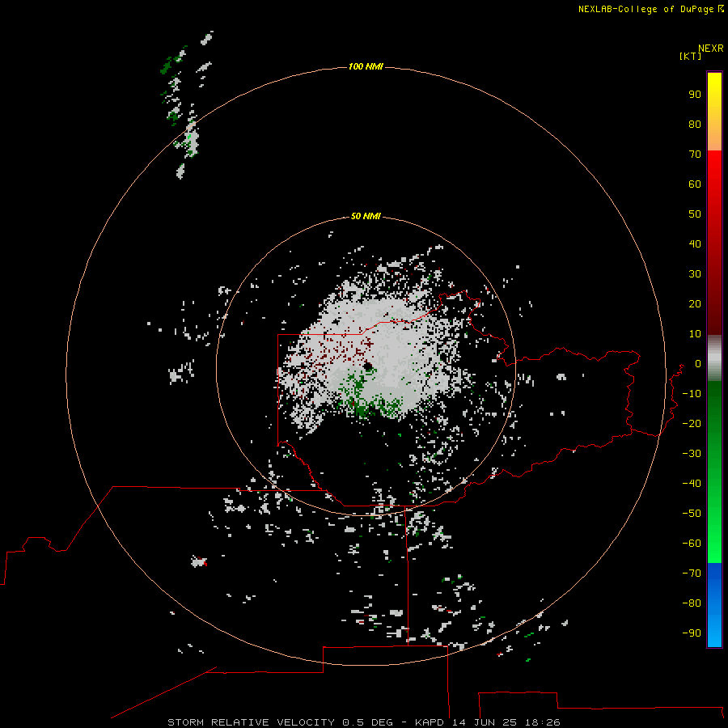The width and height of the screenshot is (728, 728).
Task: Click the -40 knot value on scale
Action: coord(692,484)
